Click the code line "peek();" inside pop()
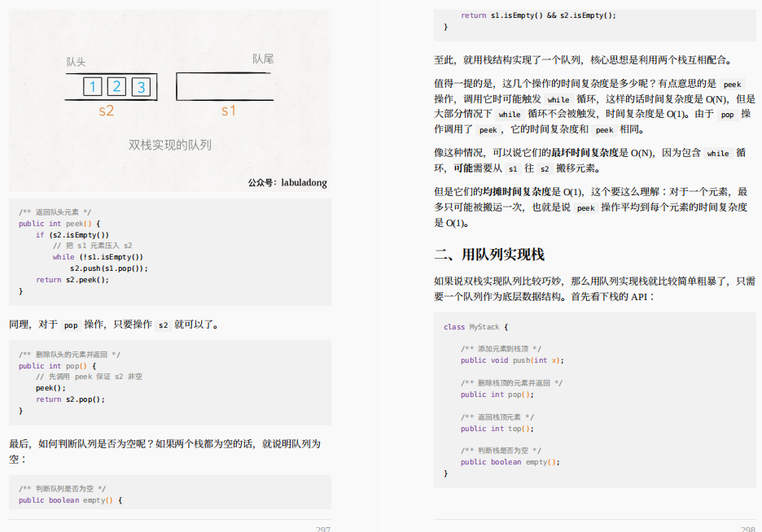The height and width of the screenshot is (532, 762). click(x=50, y=388)
